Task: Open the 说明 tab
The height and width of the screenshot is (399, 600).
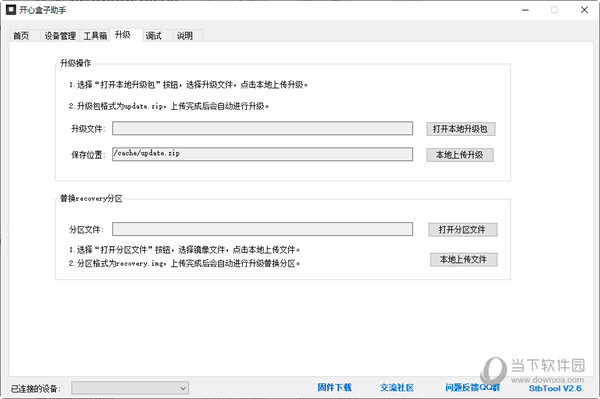Action: pyautogui.click(x=184, y=36)
